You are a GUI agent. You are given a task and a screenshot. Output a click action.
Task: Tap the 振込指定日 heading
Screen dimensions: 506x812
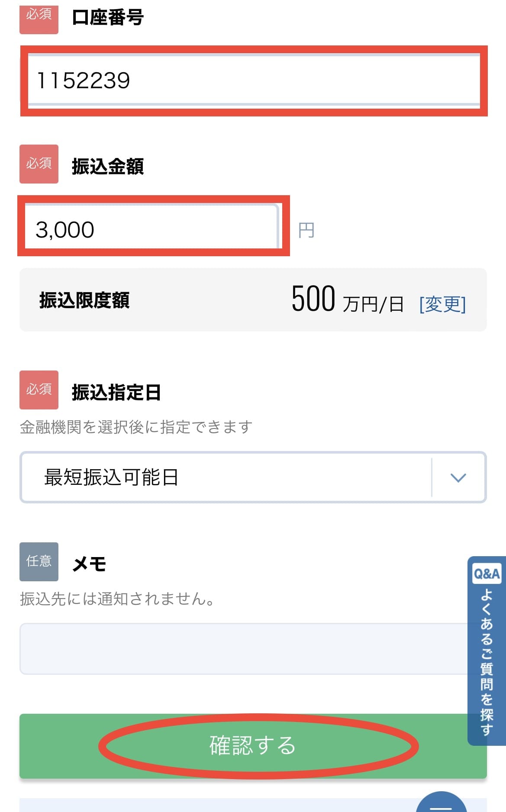point(116,393)
